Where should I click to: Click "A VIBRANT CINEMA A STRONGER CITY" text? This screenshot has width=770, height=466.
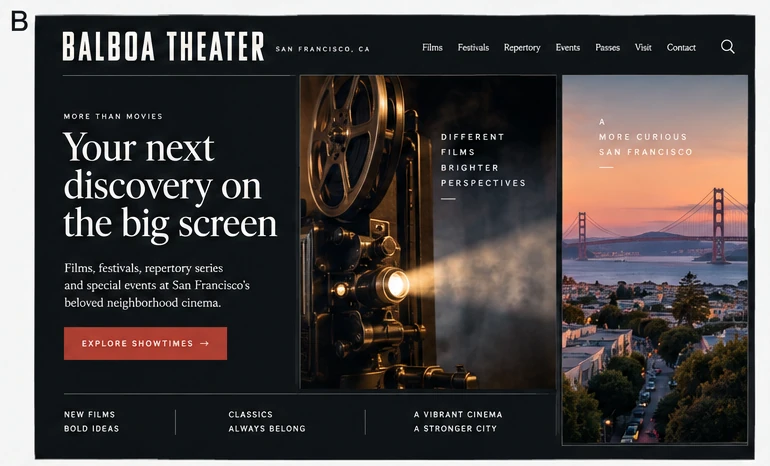[x=458, y=421]
